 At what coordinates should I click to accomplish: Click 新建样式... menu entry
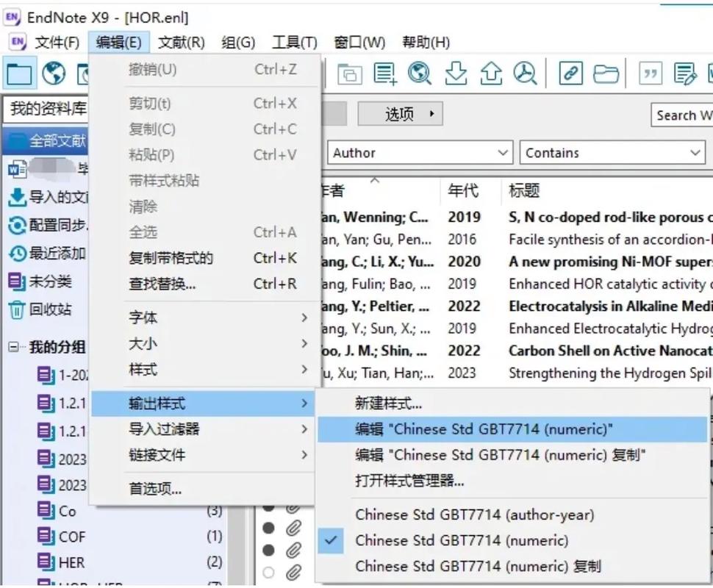click(513, 404)
